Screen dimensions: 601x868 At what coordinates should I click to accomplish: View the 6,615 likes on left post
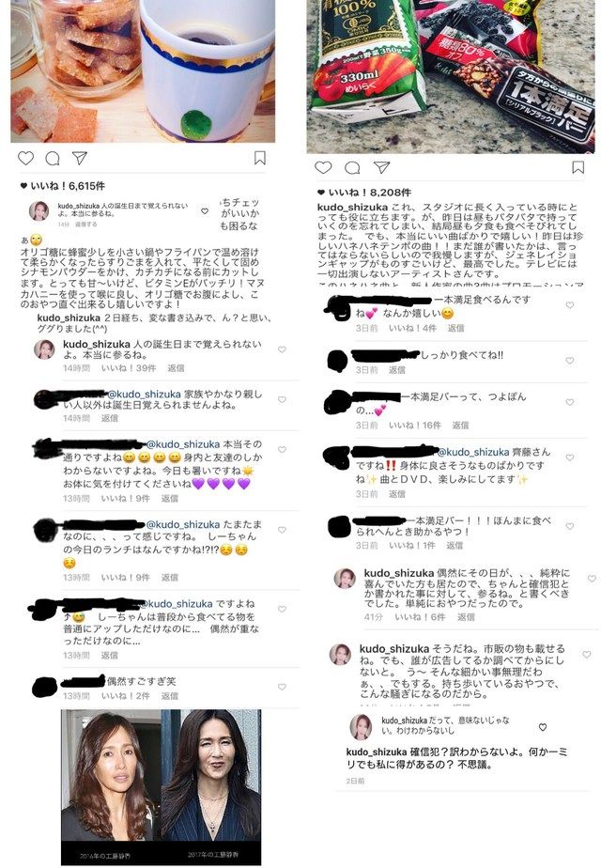[68, 186]
